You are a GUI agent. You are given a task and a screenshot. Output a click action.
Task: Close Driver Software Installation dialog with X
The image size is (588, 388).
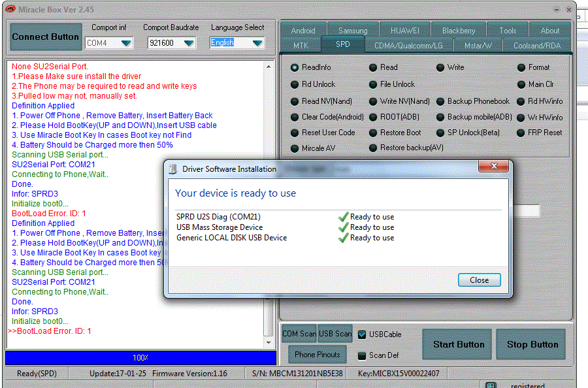pyautogui.click(x=493, y=166)
